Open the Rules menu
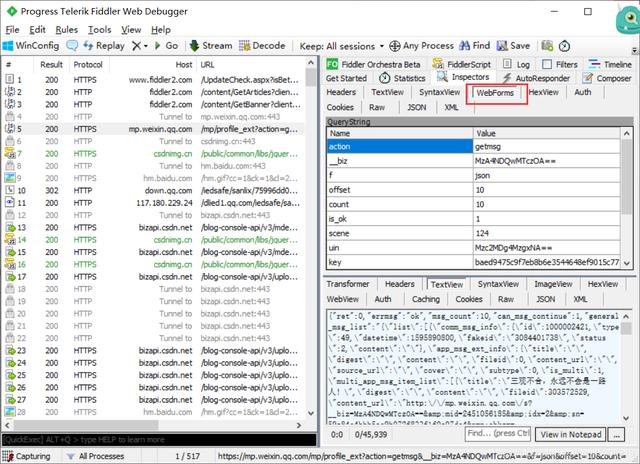The width and height of the screenshot is (640, 464). 67,30
